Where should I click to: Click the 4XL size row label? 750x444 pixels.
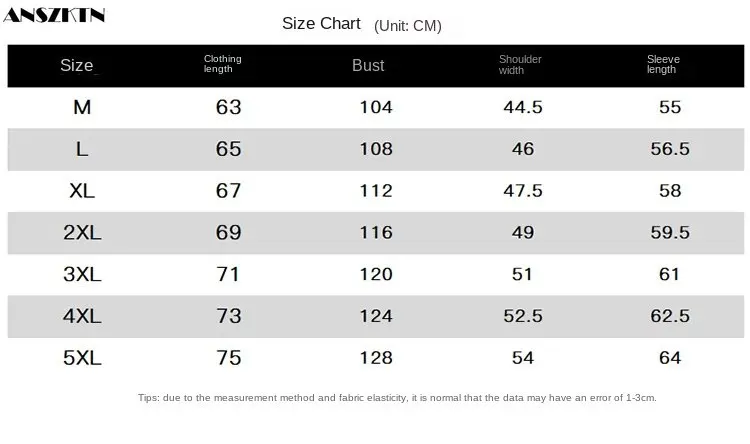tap(82, 316)
